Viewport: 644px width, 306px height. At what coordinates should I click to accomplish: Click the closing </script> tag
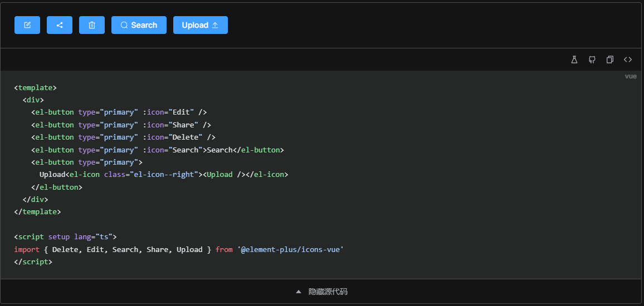33,261
